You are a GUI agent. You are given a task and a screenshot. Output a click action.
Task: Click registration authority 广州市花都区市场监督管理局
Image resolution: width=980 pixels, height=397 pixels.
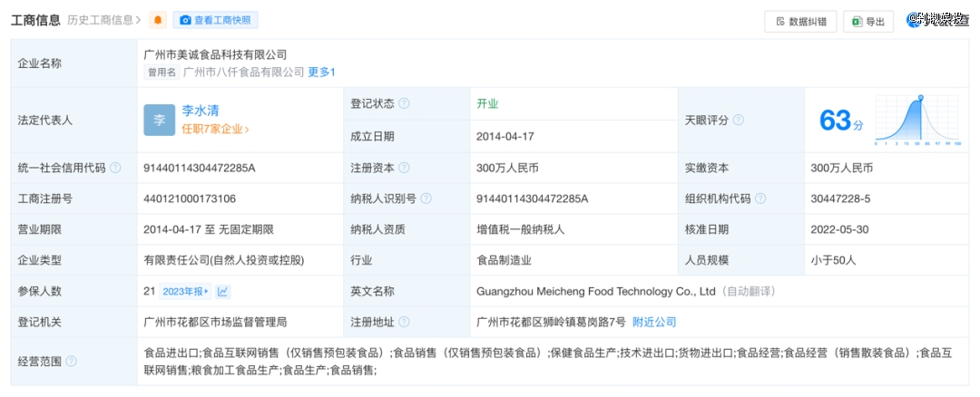[215, 322]
